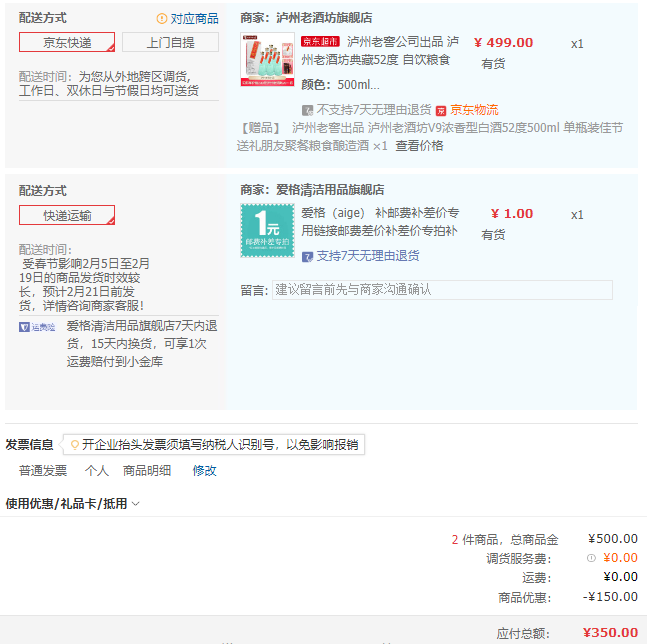Click the orange info icon beside 对应商品

coord(162,19)
